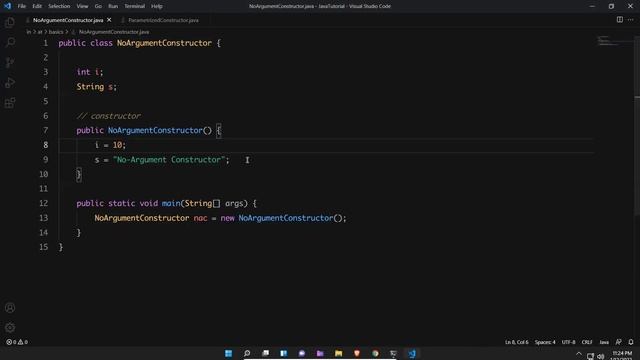640x360 pixels.
Task: Click line number 15 in the gutter
Action: coord(44,247)
